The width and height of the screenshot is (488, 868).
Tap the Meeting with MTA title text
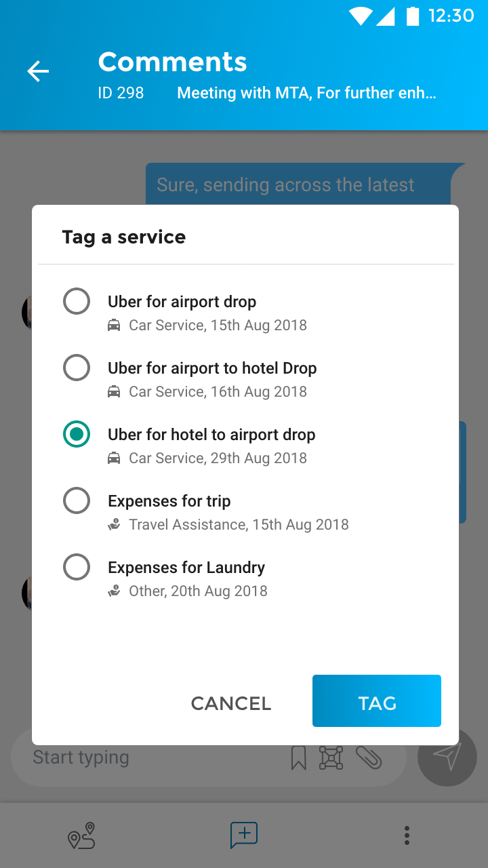click(306, 93)
